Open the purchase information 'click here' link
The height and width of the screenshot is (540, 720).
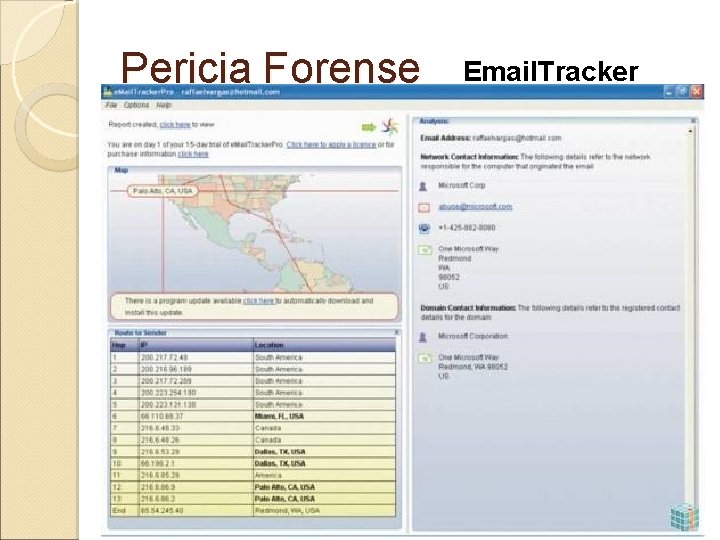point(193,154)
